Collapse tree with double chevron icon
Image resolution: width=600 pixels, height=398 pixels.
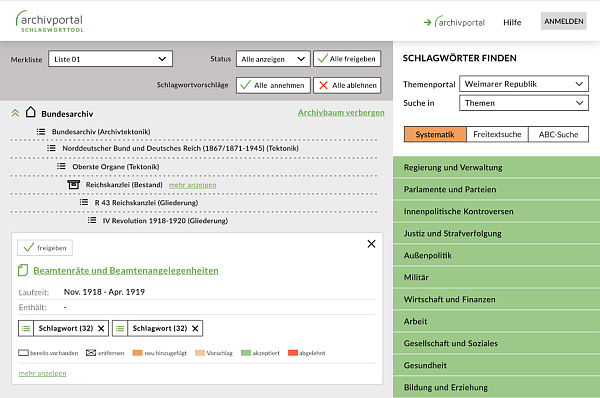click(x=15, y=113)
